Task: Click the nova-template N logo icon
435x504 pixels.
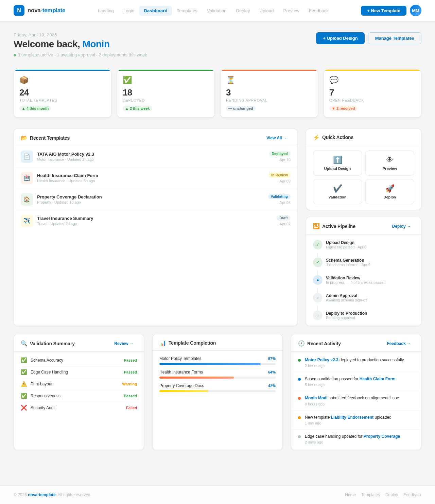Action: 19,11
